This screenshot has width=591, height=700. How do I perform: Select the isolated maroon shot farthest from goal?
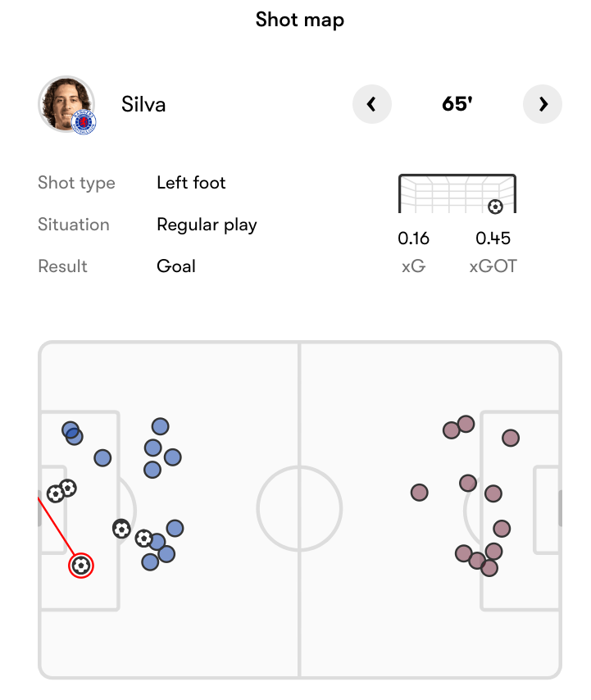pyautogui.click(x=419, y=493)
